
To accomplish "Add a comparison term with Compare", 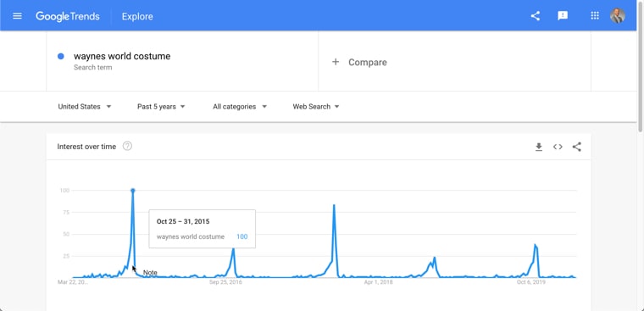I will pos(359,62).
